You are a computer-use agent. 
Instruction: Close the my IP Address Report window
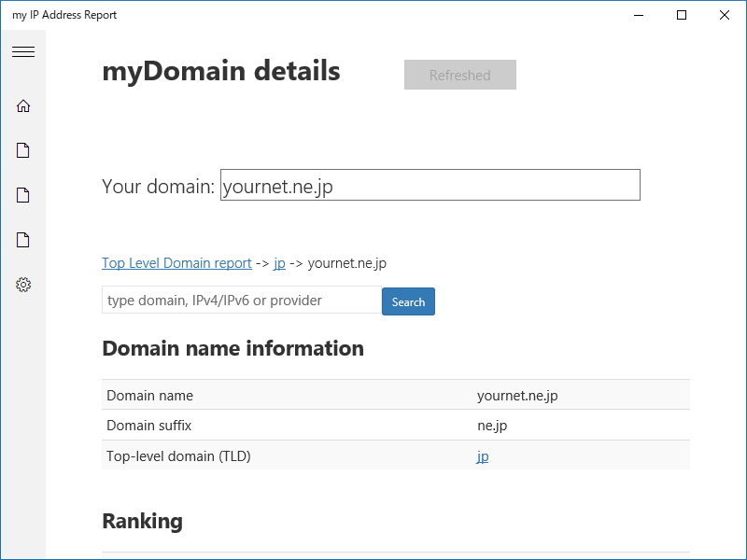coord(725,15)
